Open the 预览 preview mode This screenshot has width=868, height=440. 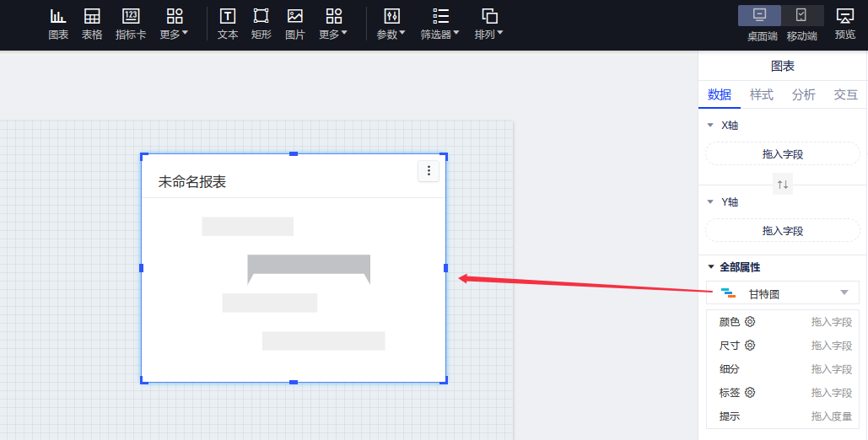click(844, 24)
